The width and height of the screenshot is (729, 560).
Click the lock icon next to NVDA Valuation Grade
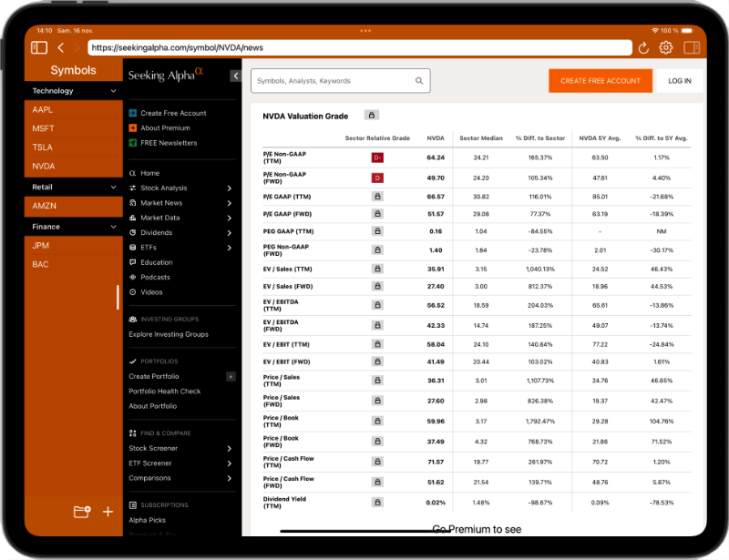click(372, 116)
